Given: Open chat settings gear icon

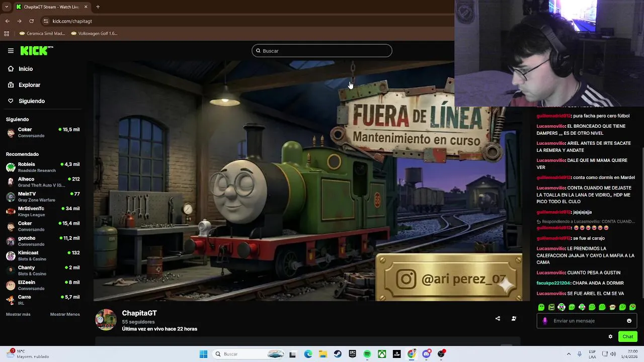Looking at the screenshot, I should pyautogui.click(x=610, y=337).
